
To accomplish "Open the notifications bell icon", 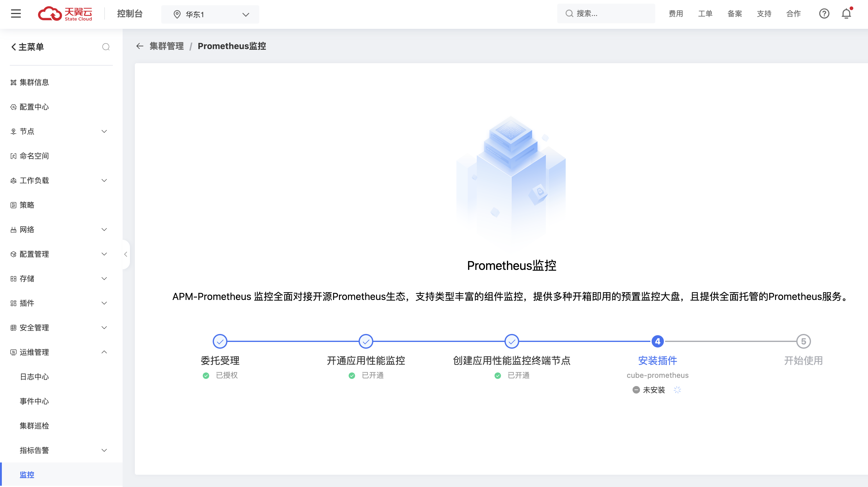I will (x=846, y=14).
